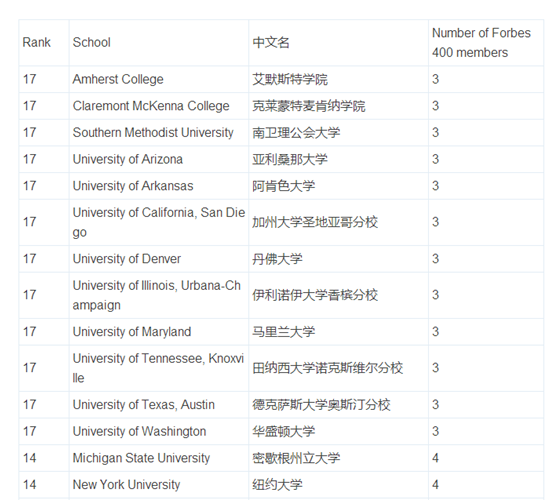Click the University of Texas, Austin cell
Image resolution: width=558 pixels, height=502 pixels.
159,405
